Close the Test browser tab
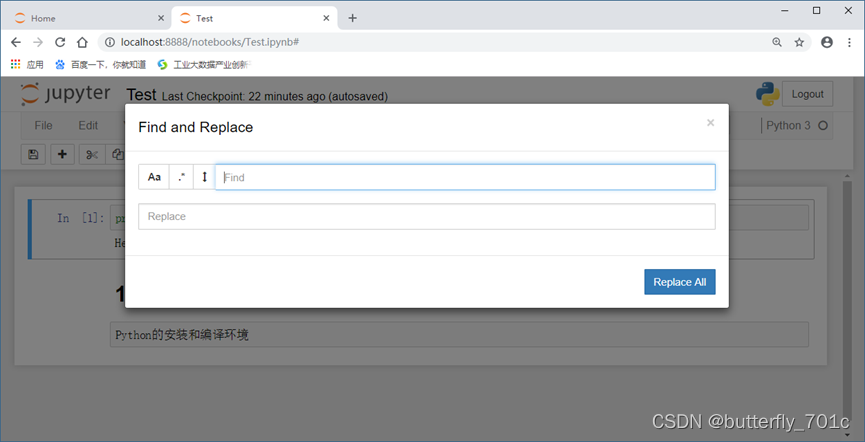Image resolution: width=865 pixels, height=442 pixels. coord(326,18)
